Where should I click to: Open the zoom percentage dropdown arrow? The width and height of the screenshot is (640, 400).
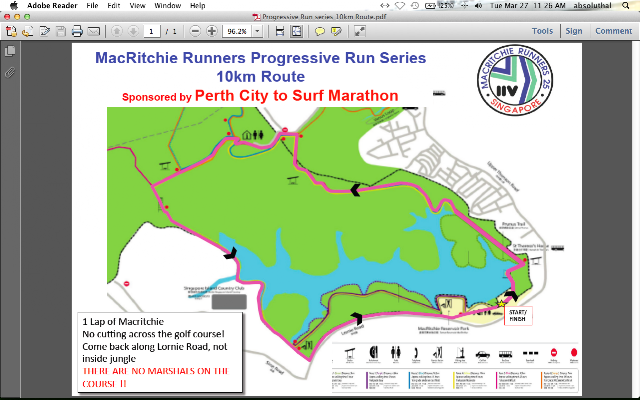(x=257, y=31)
